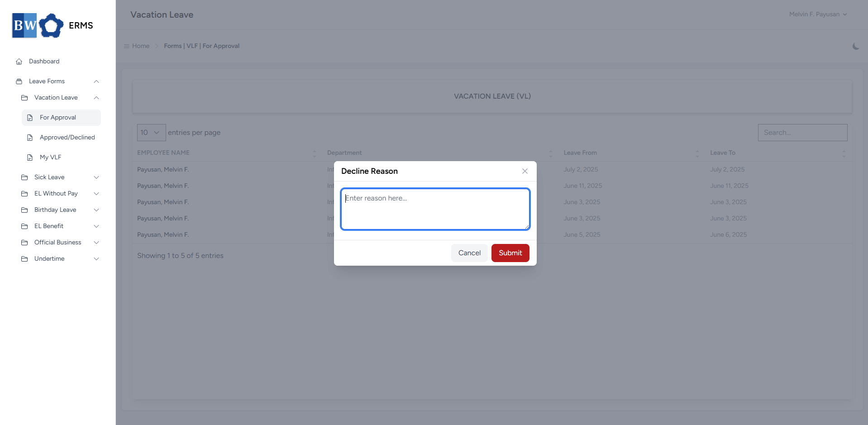868x425 pixels.
Task: Click the Approved/Declined document icon
Action: coord(30,138)
